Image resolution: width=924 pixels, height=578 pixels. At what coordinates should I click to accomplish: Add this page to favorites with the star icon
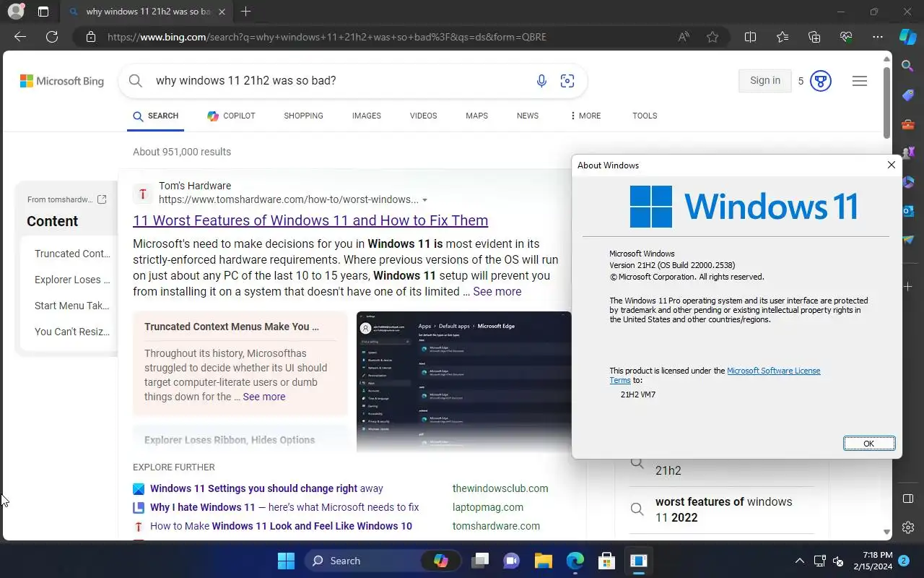(x=712, y=37)
